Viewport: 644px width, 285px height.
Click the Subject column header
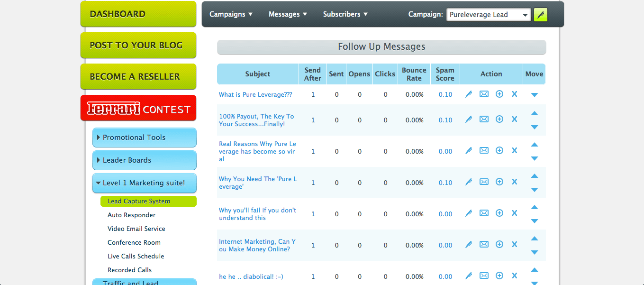[258, 74]
